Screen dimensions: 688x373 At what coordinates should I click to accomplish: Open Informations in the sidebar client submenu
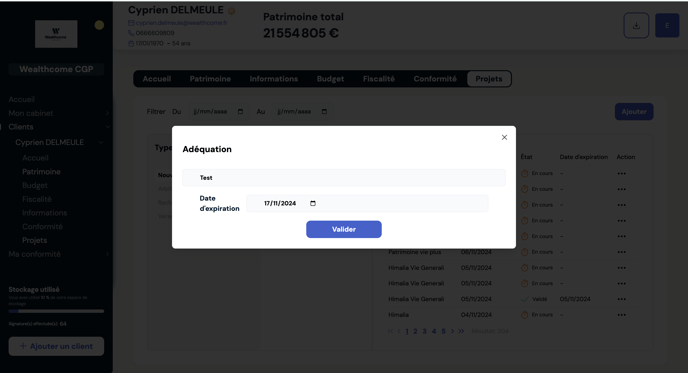coord(44,213)
